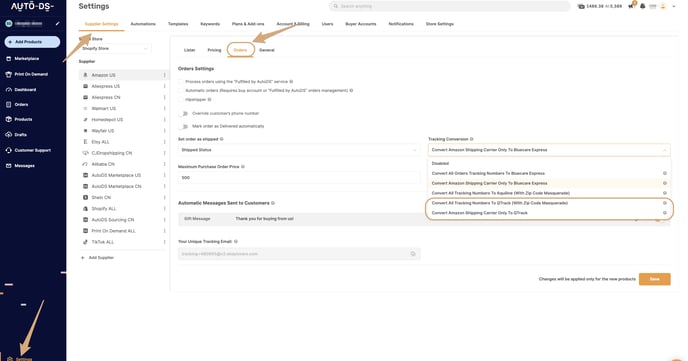Open the Shopify Store selector dropdown
Viewport: 688px width, 361px height.
(115, 49)
